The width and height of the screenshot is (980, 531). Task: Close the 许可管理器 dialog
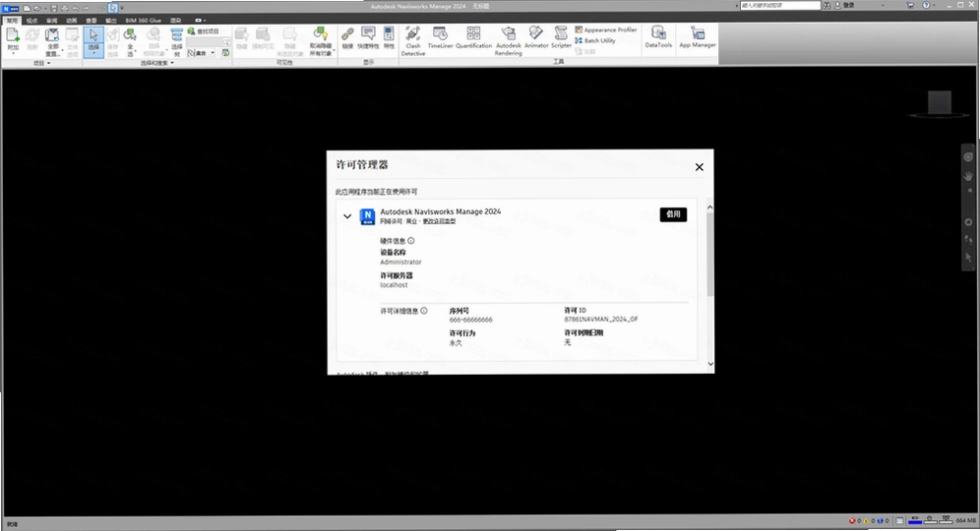[700, 167]
